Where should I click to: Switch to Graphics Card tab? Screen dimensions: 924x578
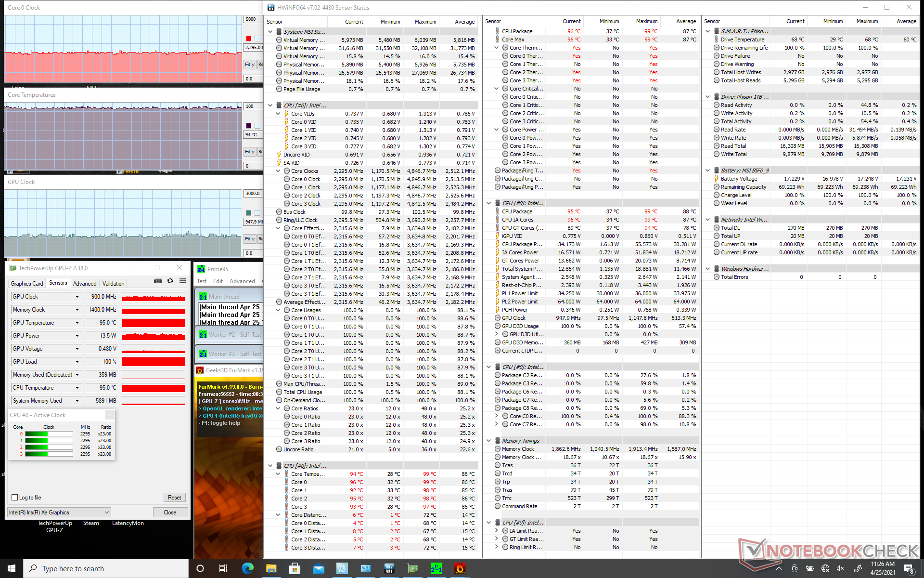click(27, 284)
